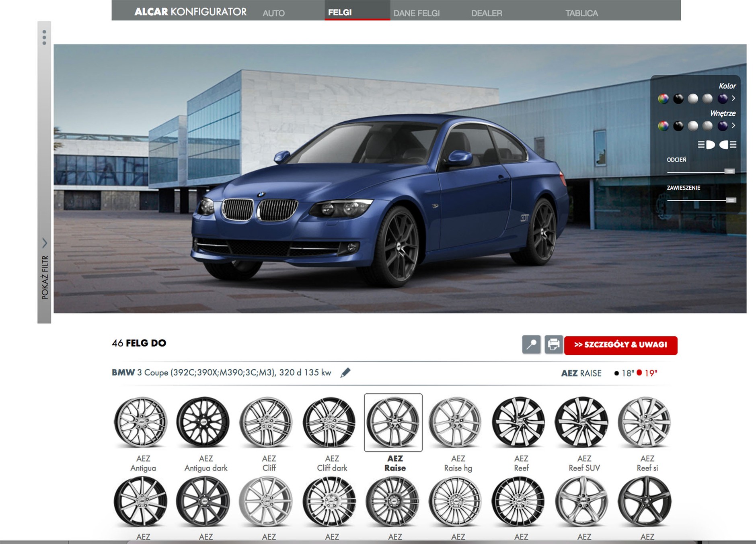Screen dimensions: 756x544
Task: Choose the black Wnętrze swatch
Action: 678,126
